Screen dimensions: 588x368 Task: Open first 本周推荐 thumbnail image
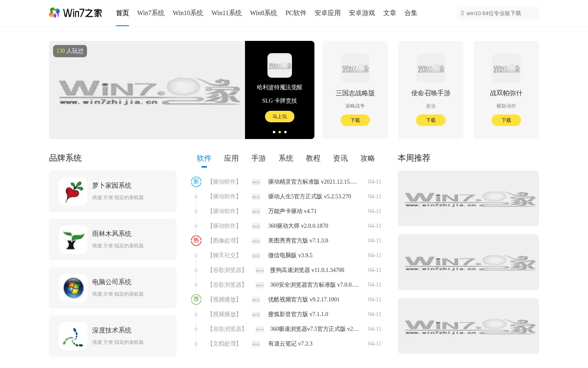[468, 198]
